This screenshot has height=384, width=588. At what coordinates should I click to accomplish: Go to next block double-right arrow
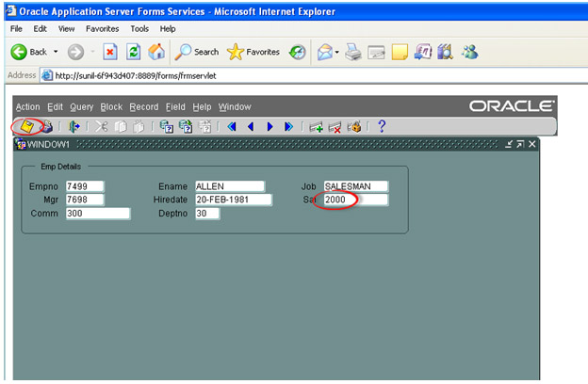(x=288, y=127)
